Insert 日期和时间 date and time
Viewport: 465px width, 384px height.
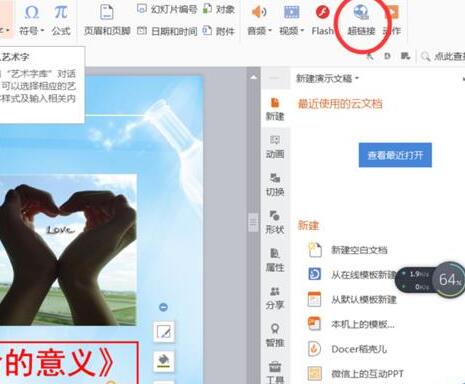167,31
